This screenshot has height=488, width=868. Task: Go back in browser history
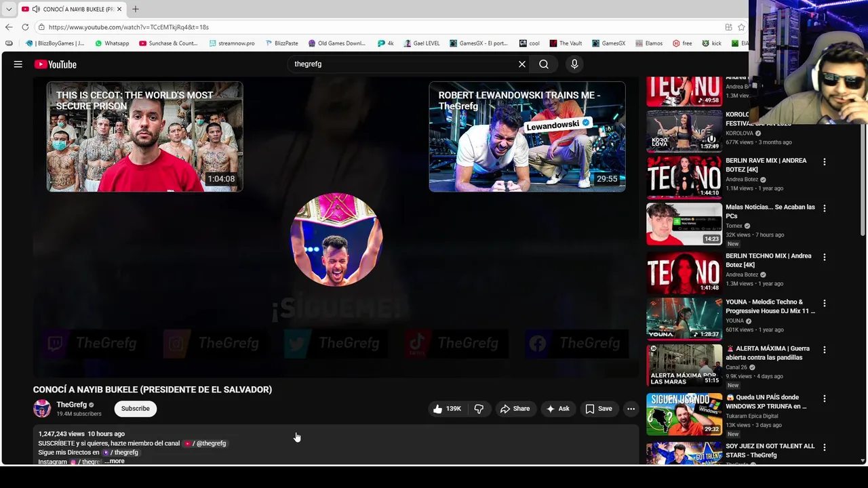(x=9, y=27)
